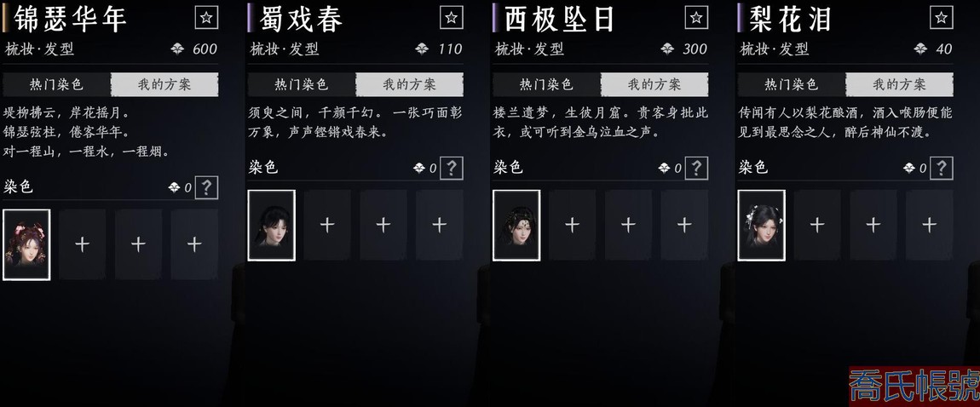Favorite the 锦瑟华年 hairstyle with star icon
Screen dimensions: 980x407
click(206, 18)
